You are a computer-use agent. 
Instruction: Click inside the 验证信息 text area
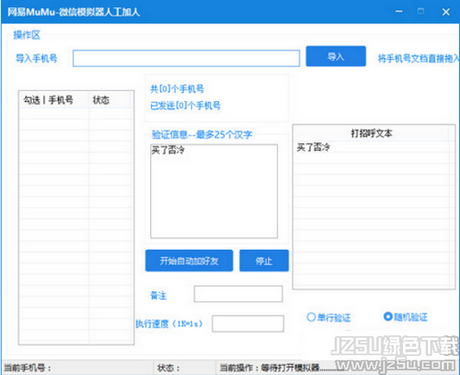214,191
